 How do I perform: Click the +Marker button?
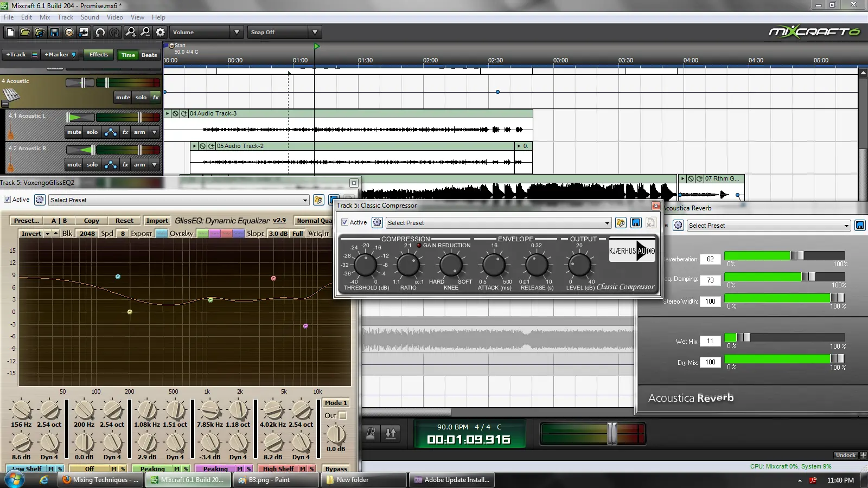60,55
